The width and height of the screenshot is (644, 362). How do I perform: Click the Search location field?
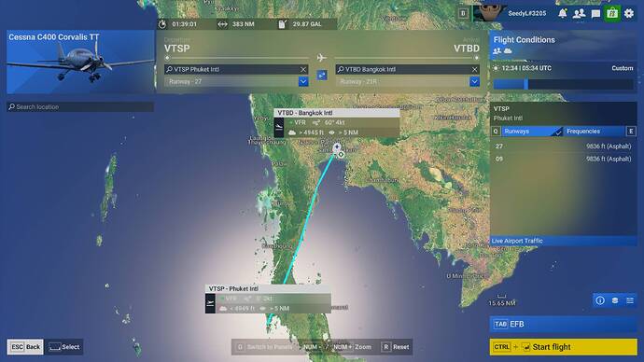tap(80, 106)
